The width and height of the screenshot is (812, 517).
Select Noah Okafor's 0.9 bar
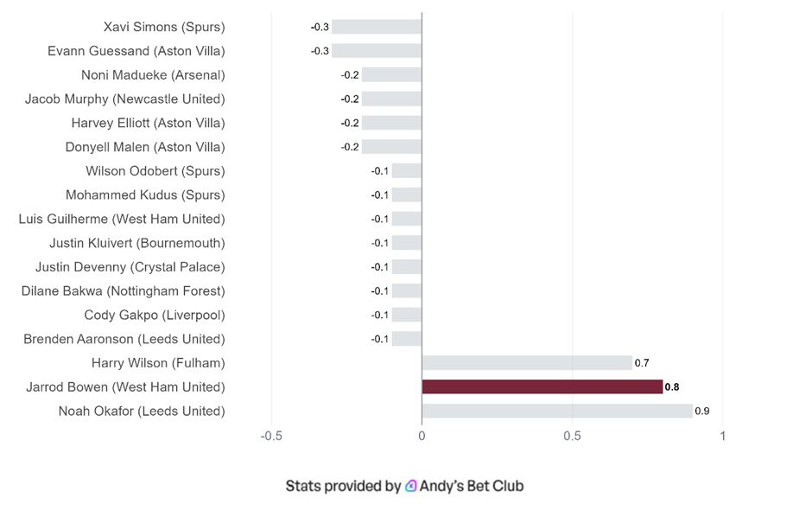(x=556, y=411)
